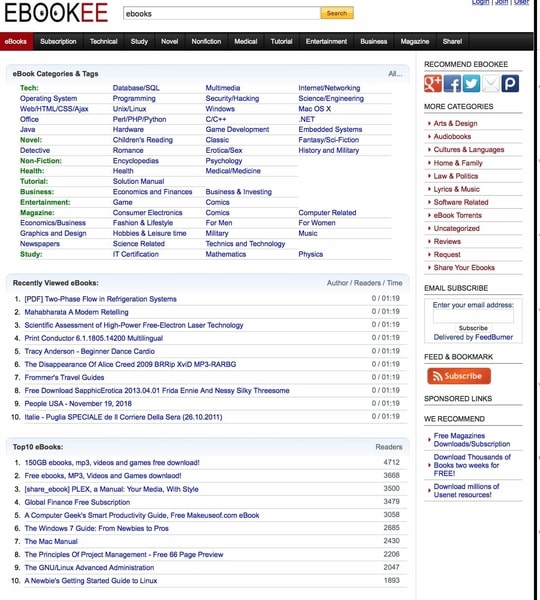
Task: Open the eBook Torrents category link
Action: 457,215
